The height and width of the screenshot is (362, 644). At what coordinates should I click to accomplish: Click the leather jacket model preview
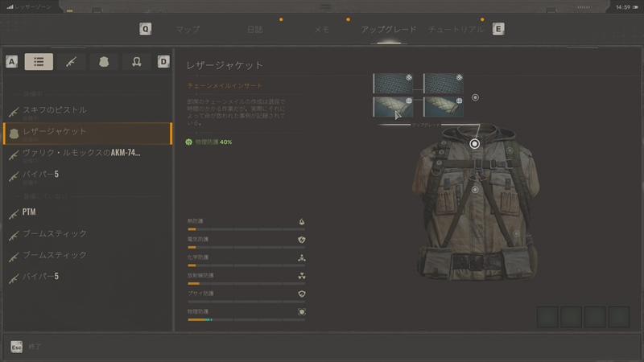point(476,204)
